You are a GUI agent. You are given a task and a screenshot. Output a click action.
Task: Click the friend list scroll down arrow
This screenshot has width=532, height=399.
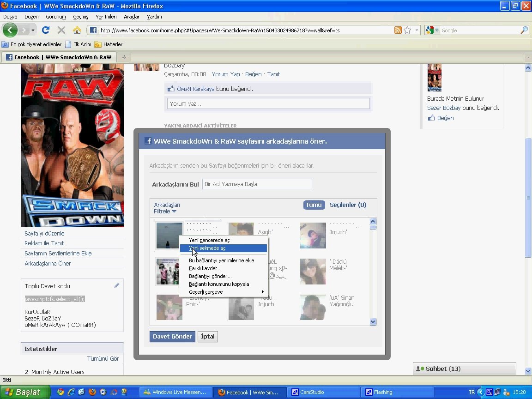[373, 321]
